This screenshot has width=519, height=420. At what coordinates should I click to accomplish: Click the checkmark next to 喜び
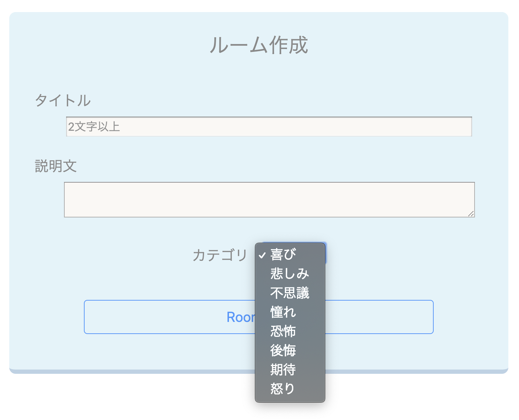click(x=262, y=254)
